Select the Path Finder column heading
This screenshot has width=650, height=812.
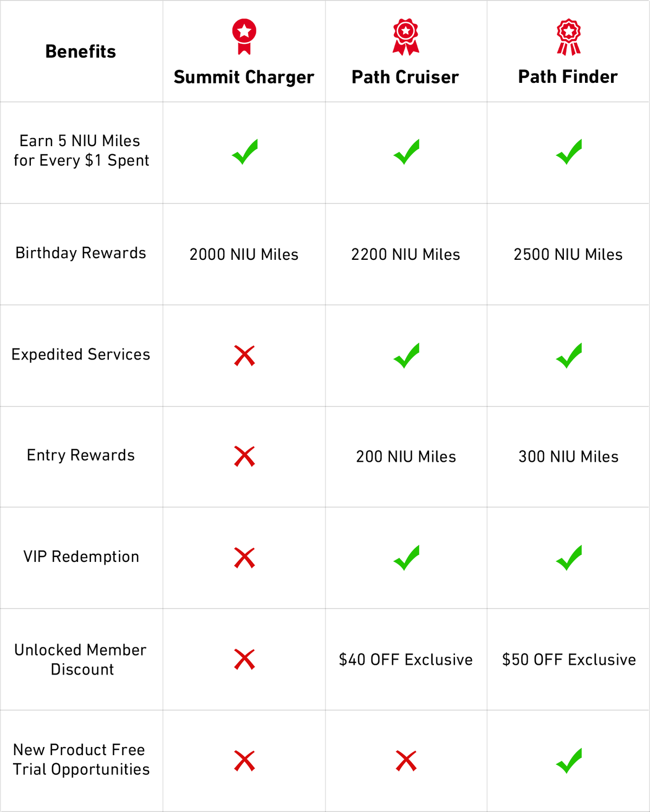click(568, 77)
